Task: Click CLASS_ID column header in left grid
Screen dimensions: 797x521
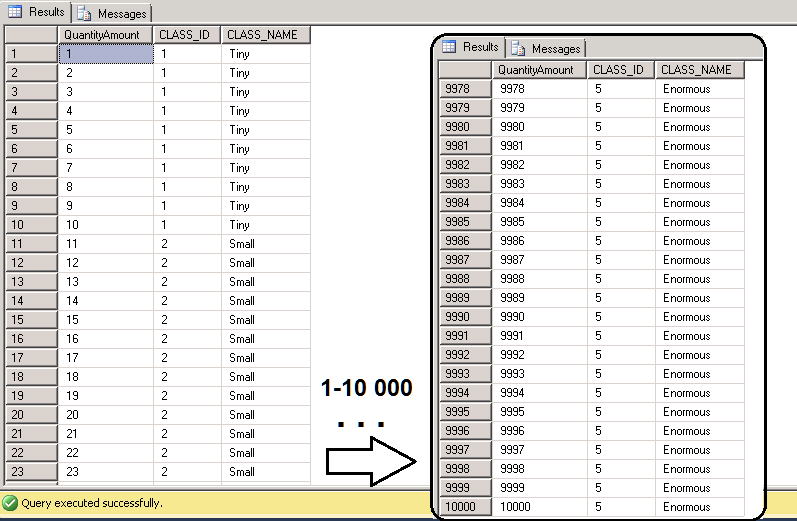Action: (186, 34)
